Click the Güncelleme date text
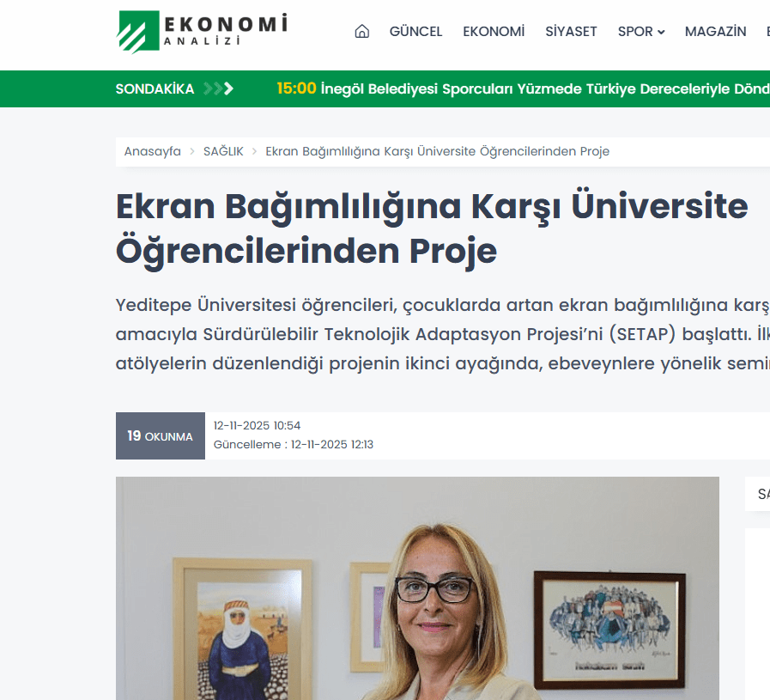Screen dimensions: 770x700 (294, 445)
